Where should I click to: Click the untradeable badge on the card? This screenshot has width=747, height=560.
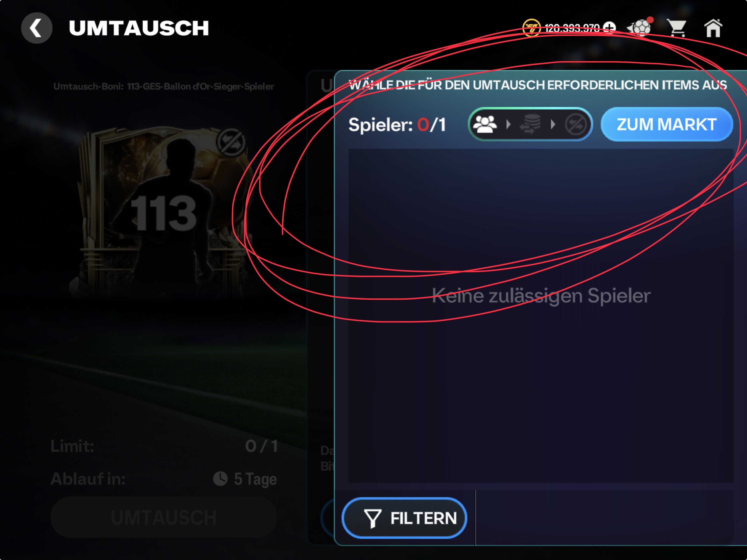[231, 142]
